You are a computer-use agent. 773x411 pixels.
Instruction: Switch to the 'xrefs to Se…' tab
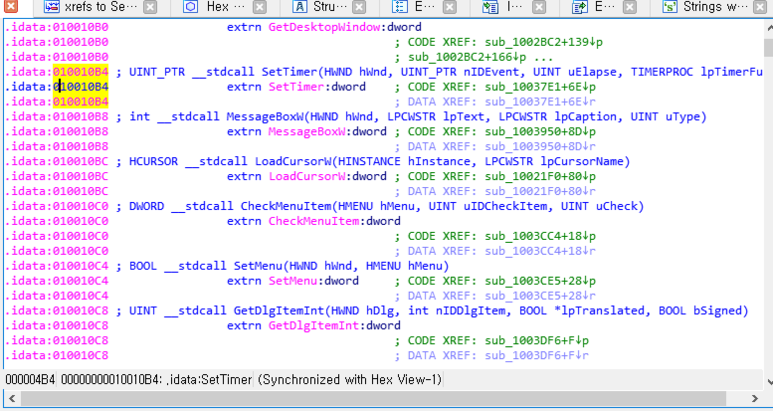[101, 7]
